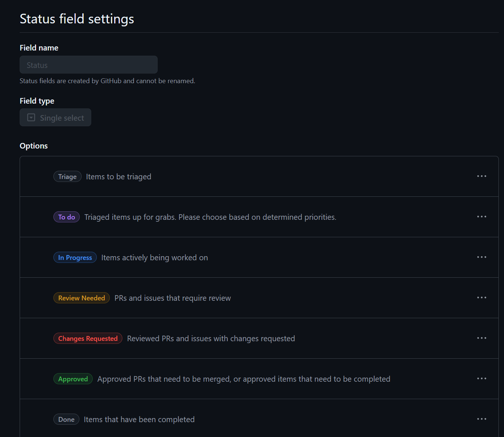Click the Field type label
The image size is (504, 437).
37,101
